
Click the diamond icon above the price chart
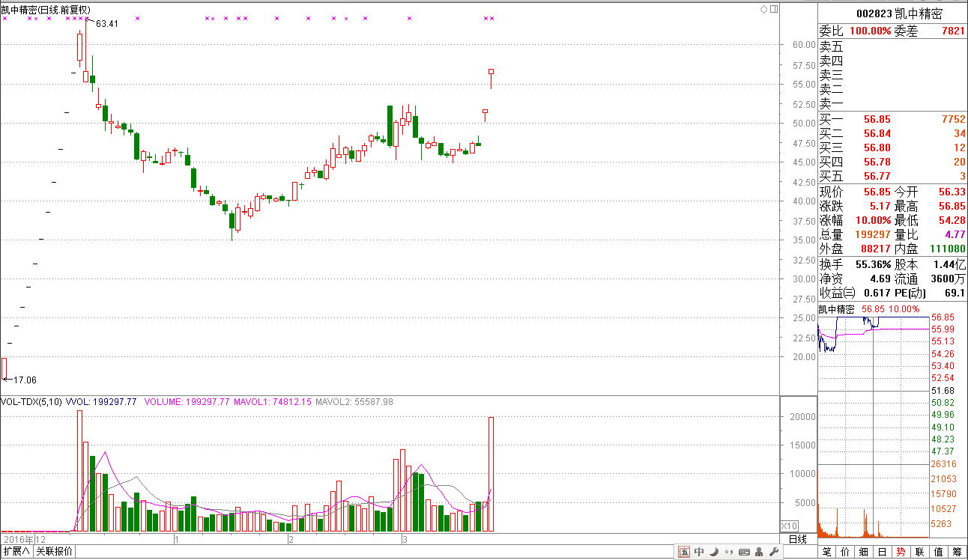(x=764, y=9)
